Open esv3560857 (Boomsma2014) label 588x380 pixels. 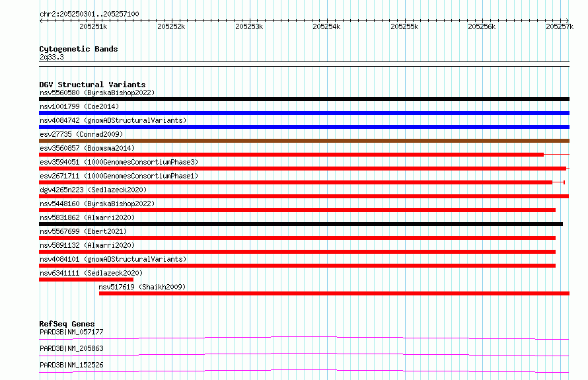coord(87,148)
